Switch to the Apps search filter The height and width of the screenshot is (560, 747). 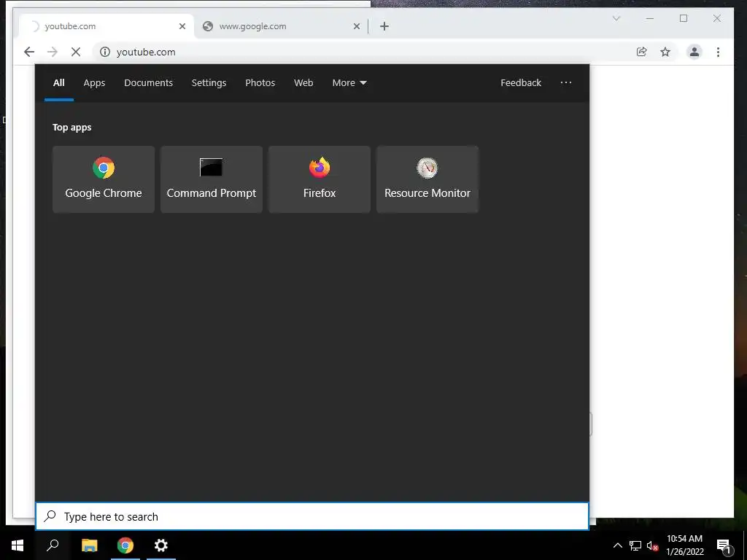tap(94, 83)
